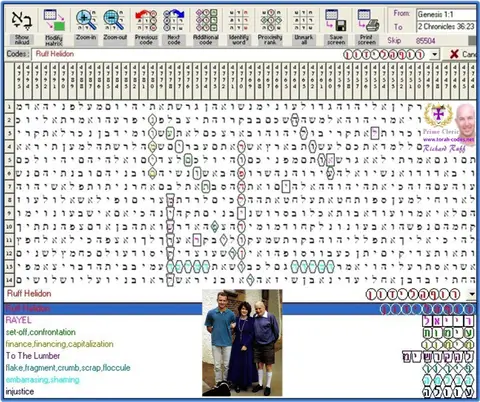This screenshot has width=480, height=402.
Task: Select the flake,fragment,crumb,scrap,floccule entry
Action: 68,368
